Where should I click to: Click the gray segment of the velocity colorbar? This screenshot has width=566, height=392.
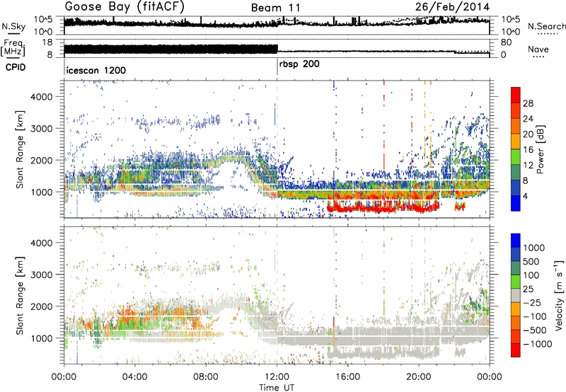tap(516, 296)
